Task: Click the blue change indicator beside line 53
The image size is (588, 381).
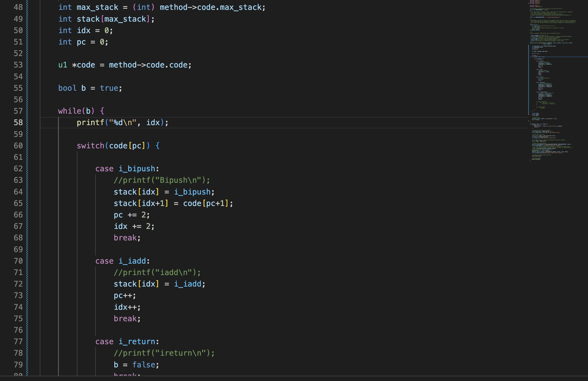Action: 27,65
